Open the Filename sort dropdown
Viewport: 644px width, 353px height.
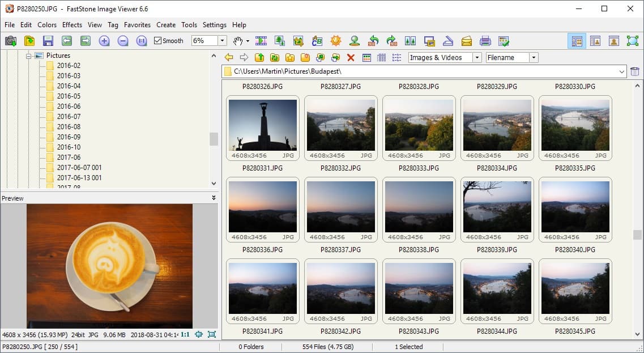(533, 57)
